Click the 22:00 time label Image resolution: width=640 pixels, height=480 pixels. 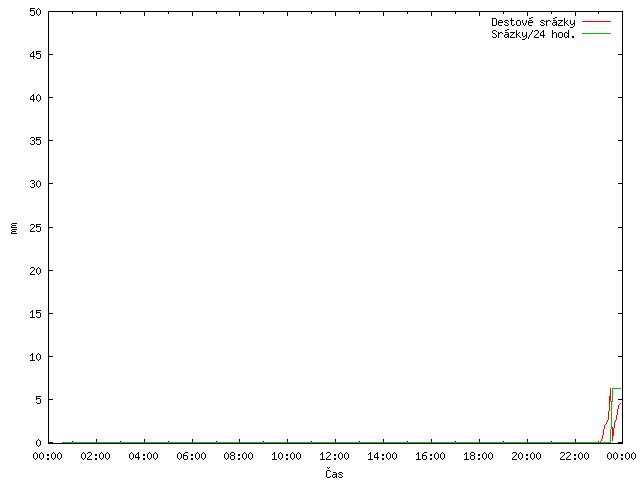(574, 456)
